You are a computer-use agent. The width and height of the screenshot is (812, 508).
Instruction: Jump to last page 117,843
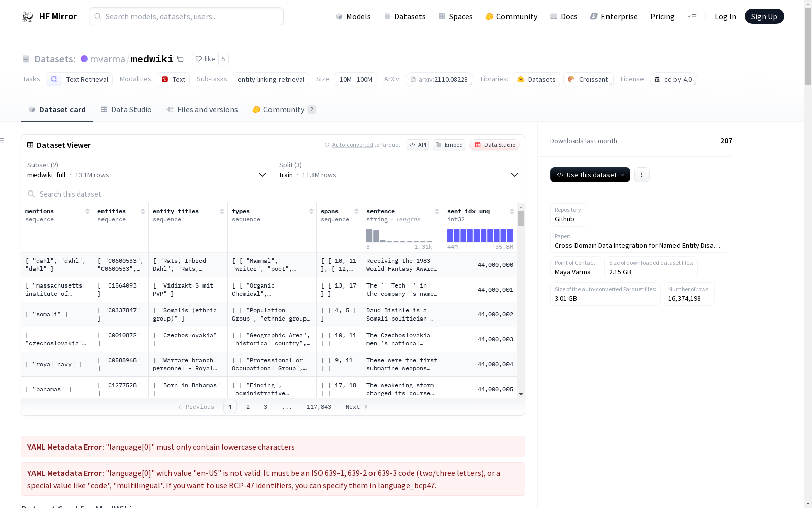[x=319, y=407]
